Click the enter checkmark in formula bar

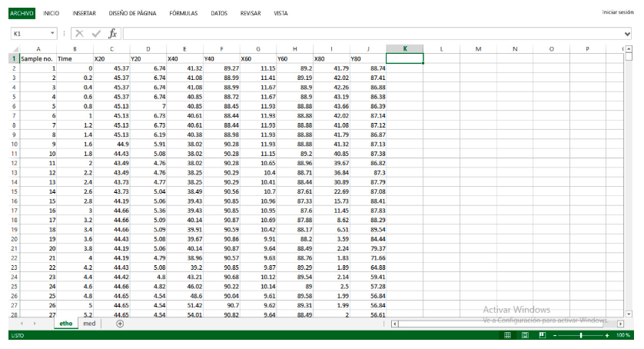[x=96, y=34]
